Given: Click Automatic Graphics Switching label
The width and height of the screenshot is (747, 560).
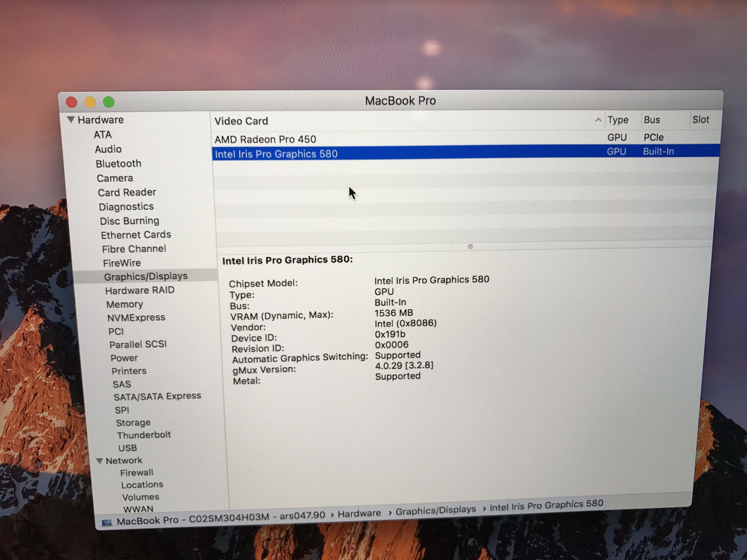Looking at the screenshot, I should [300, 358].
